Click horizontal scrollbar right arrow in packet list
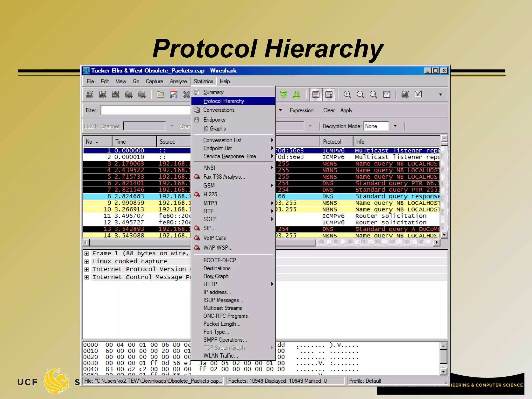532x399 pixels. [x=437, y=242]
